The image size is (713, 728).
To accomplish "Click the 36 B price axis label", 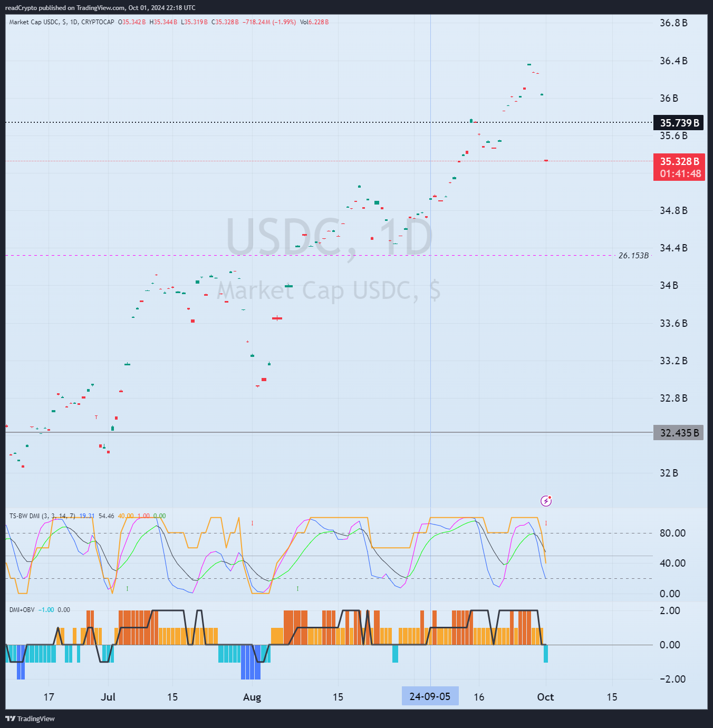I will (669, 98).
